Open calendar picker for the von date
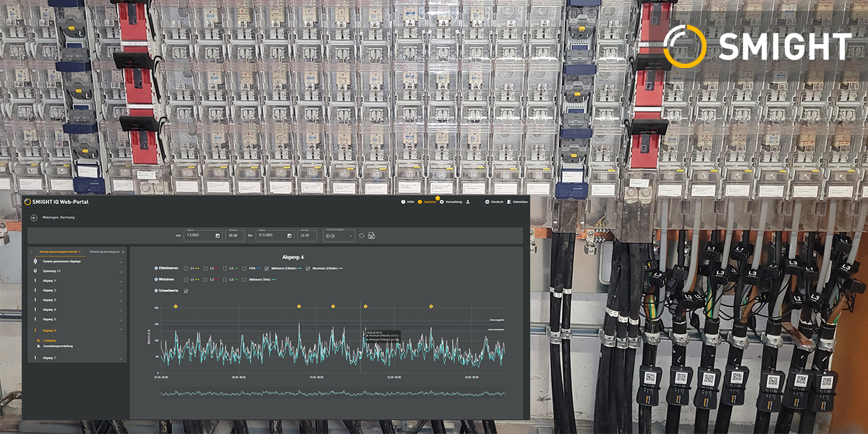The height and width of the screenshot is (434, 868). point(218,236)
